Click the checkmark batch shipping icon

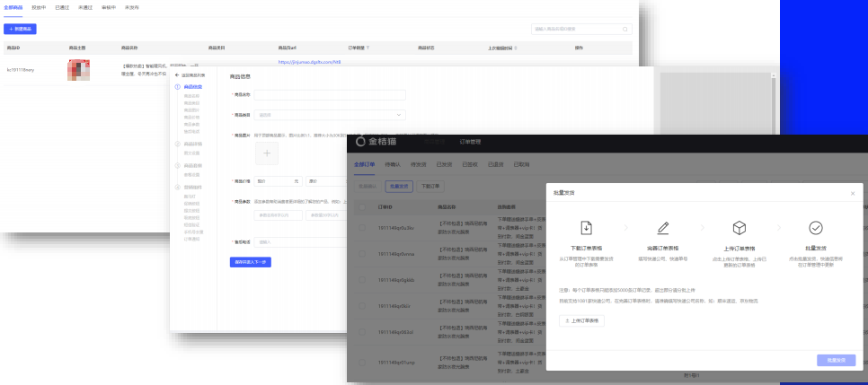tap(816, 228)
